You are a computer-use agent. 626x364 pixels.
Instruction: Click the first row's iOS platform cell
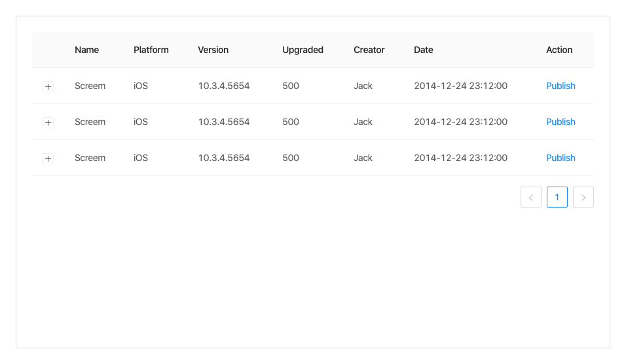click(x=141, y=86)
